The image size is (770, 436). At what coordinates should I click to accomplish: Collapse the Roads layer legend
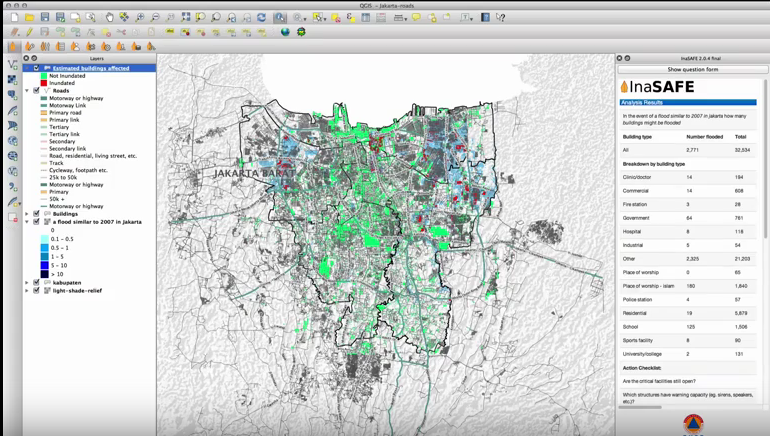[x=27, y=90]
